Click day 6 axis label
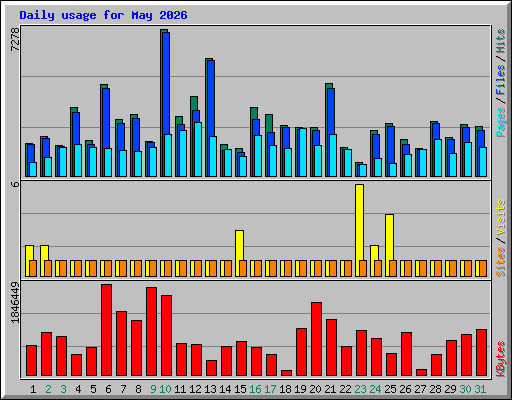This screenshot has height=400, width=512. (x=108, y=389)
